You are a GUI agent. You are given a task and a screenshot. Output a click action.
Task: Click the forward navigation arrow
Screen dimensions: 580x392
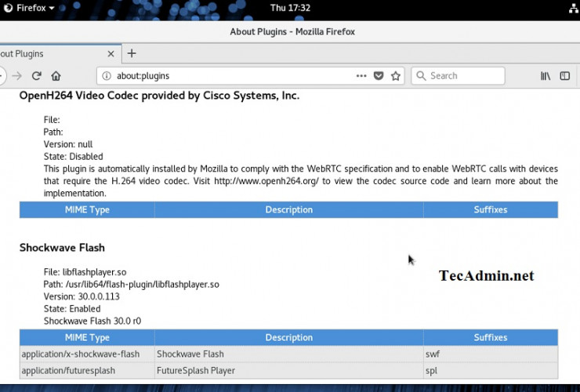click(x=17, y=76)
